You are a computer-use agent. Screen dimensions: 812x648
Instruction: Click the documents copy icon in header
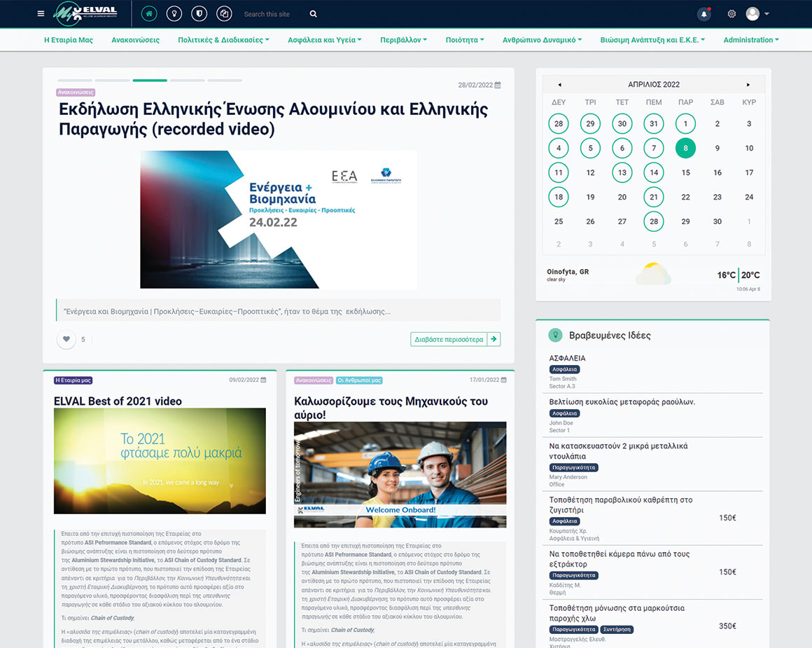click(224, 14)
